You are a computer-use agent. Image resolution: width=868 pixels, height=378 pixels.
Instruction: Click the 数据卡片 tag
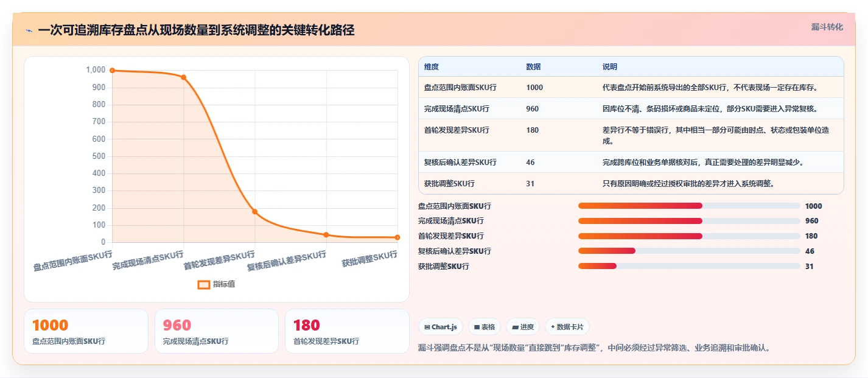click(567, 327)
